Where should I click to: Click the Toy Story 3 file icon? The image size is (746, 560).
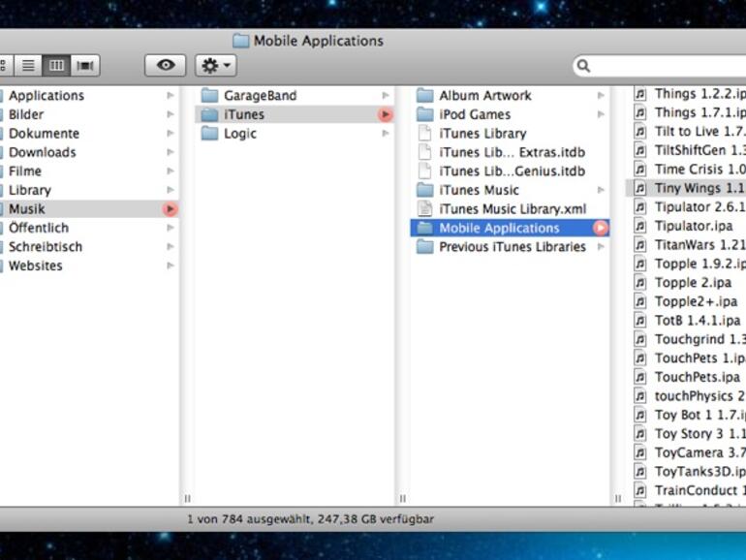point(640,434)
